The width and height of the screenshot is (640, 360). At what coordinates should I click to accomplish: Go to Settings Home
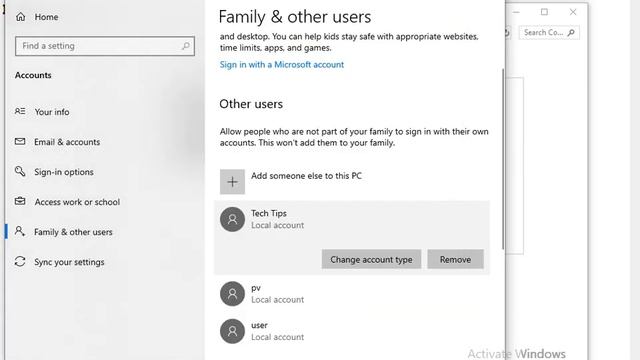point(37,17)
